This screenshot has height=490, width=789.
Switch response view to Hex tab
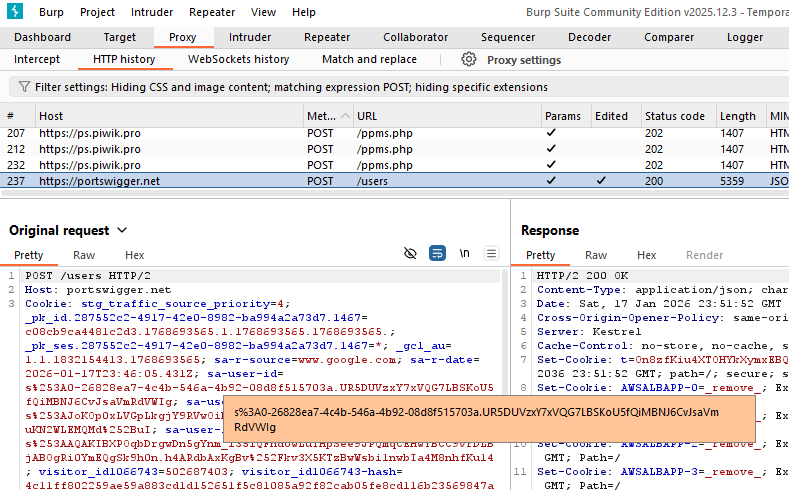click(x=647, y=255)
